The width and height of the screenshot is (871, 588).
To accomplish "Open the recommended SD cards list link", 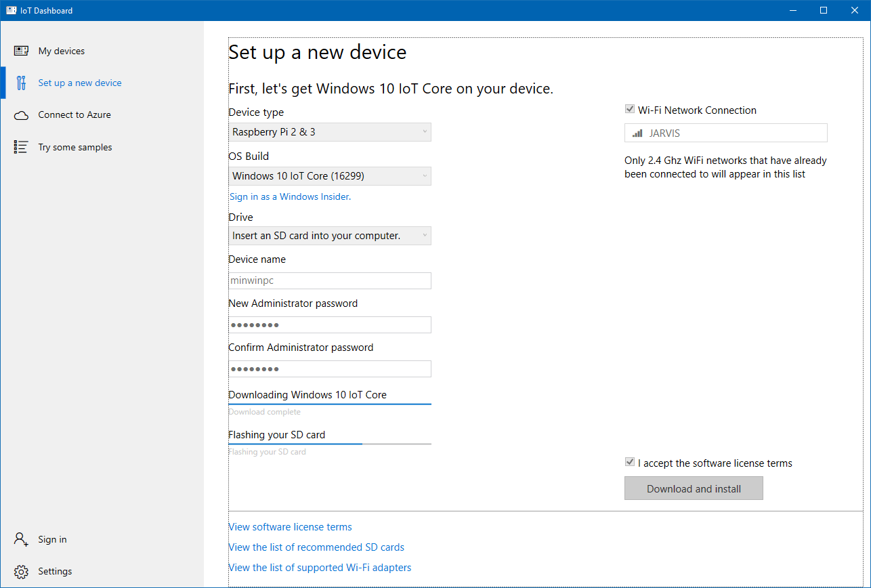I will pos(316,547).
